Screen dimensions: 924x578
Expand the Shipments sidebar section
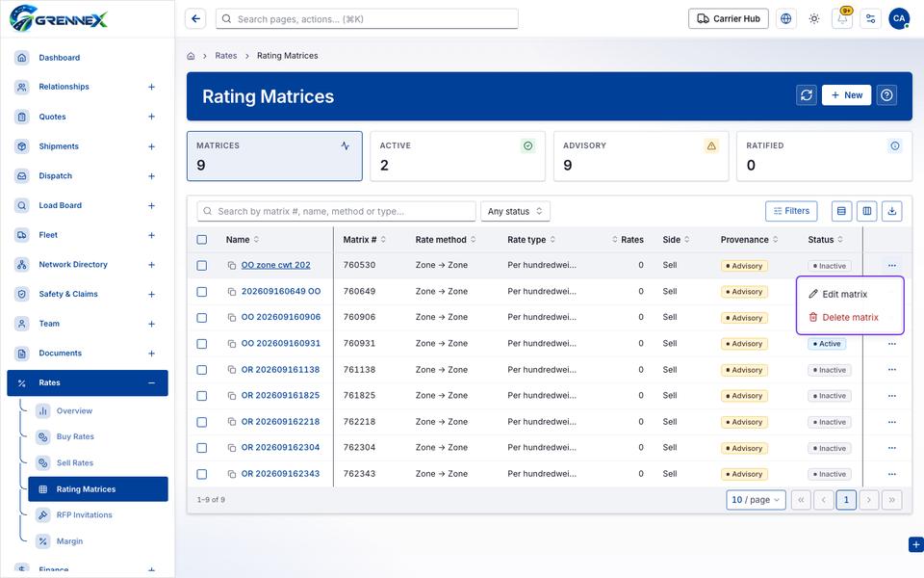click(x=151, y=146)
